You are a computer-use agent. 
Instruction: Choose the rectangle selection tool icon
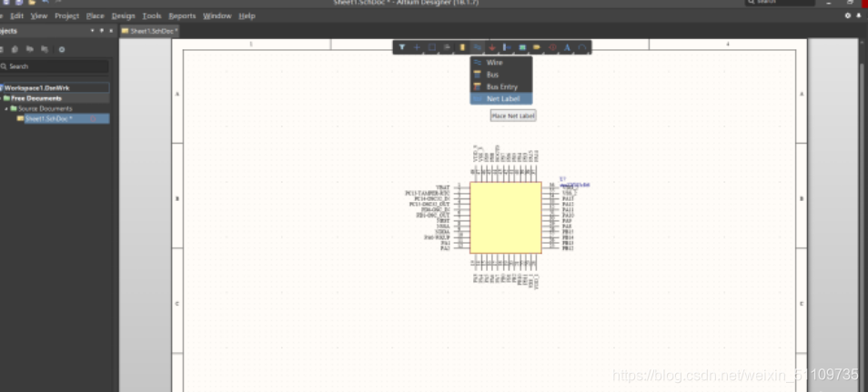pyautogui.click(x=432, y=47)
